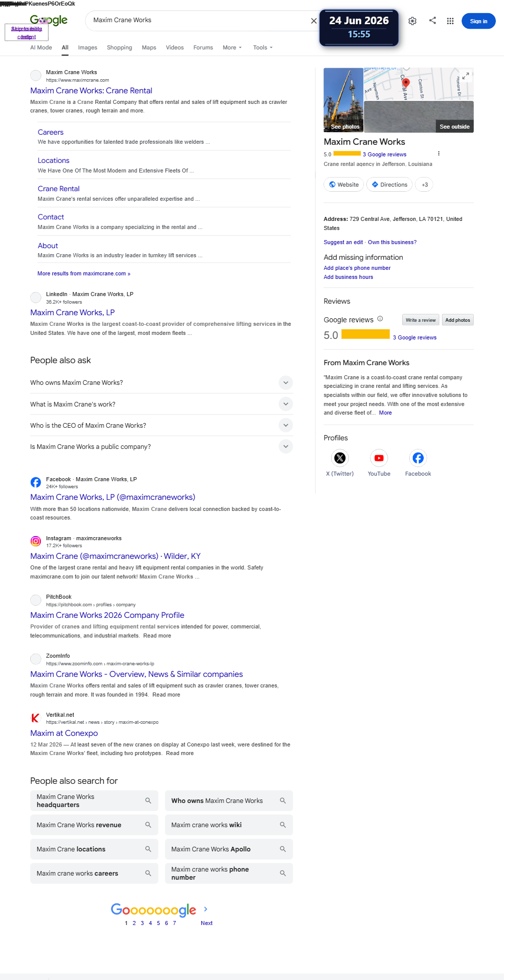Click the Facebook favicon of the Facebook result
This screenshot has height=980, width=510.
coord(36,482)
